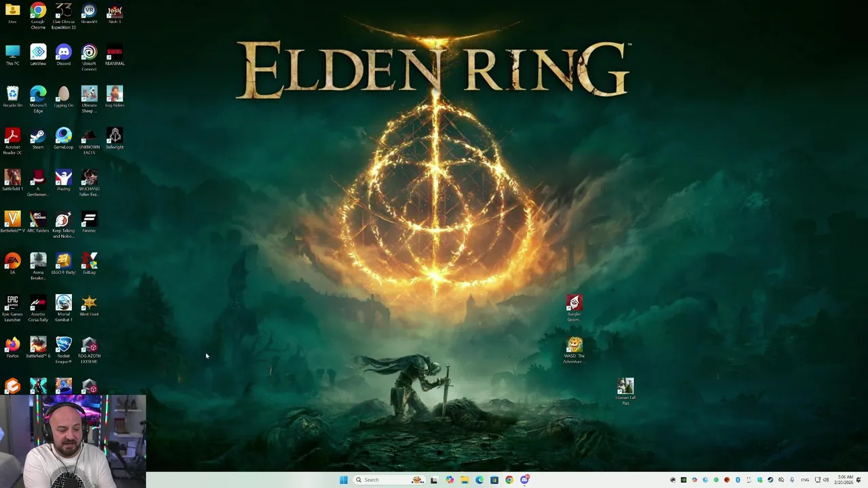Select the Human Fall Flat desktop icon
Viewport: 868px width, 488px height.
pos(625,392)
